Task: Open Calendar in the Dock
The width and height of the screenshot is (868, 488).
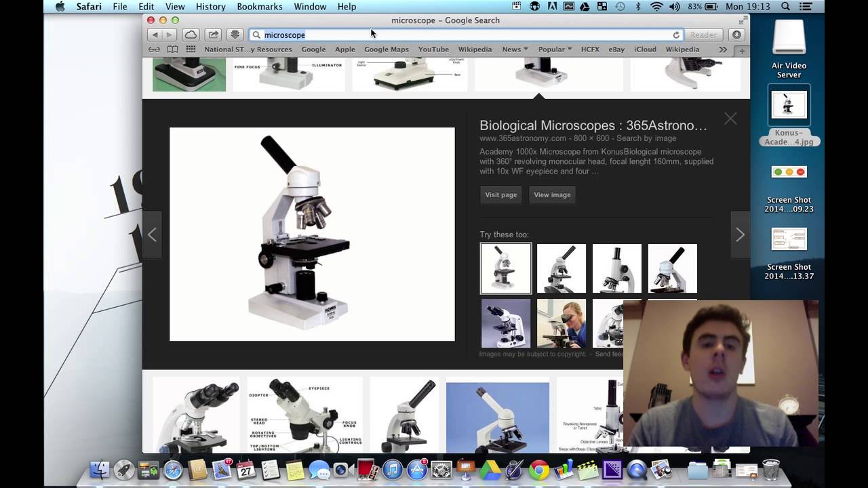Action: click(x=246, y=469)
